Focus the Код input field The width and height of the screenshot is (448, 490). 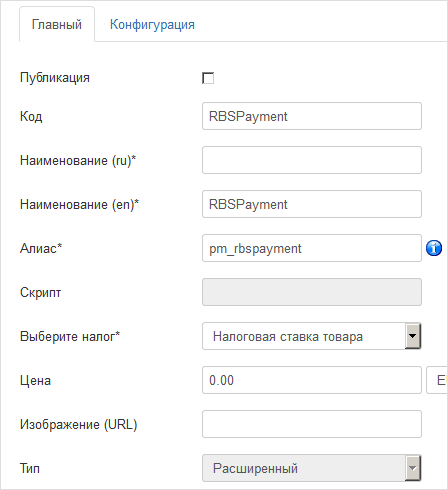312,116
